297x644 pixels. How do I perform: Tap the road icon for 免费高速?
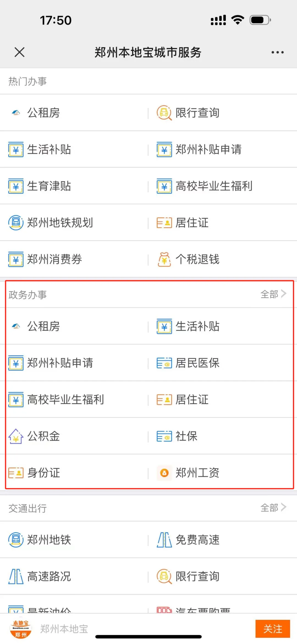(x=164, y=540)
